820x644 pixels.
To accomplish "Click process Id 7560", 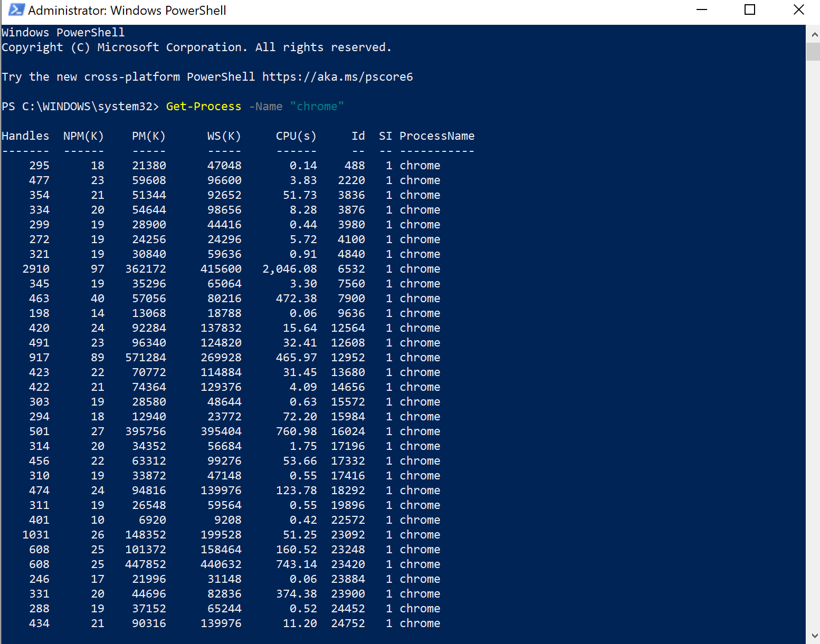I will tap(351, 284).
